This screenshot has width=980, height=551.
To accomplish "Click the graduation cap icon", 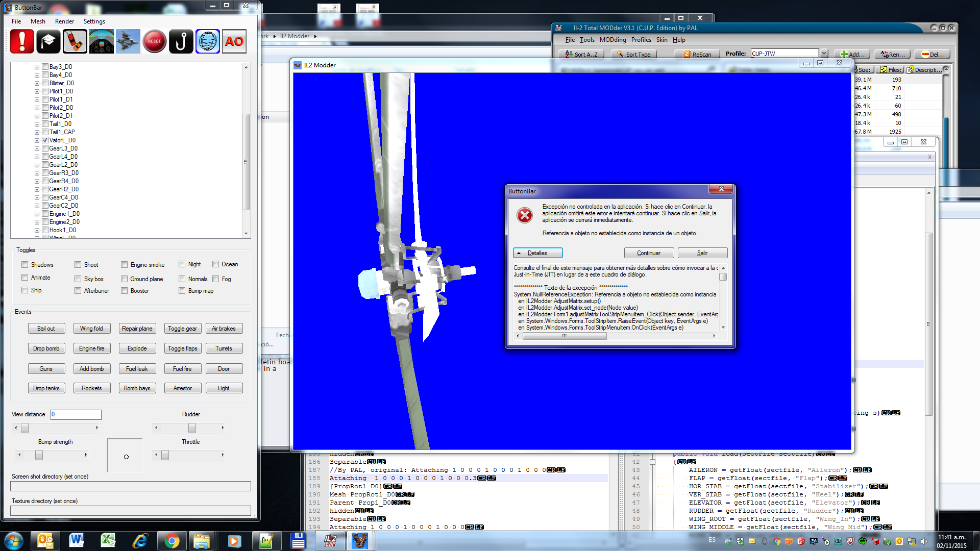I will point(48,41).
